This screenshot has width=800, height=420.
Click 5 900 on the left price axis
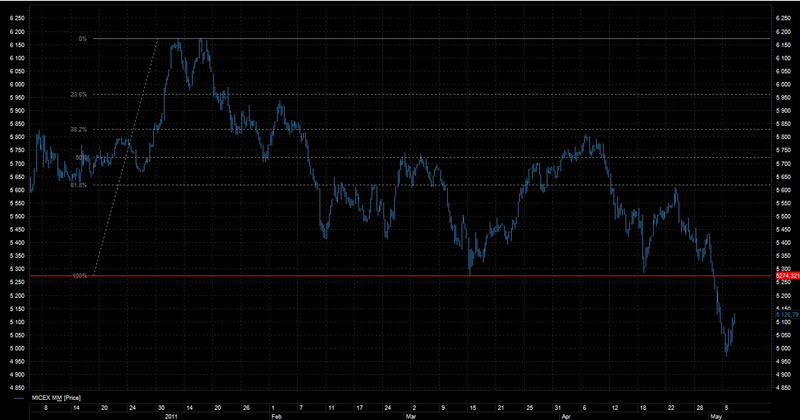point(17,111)
